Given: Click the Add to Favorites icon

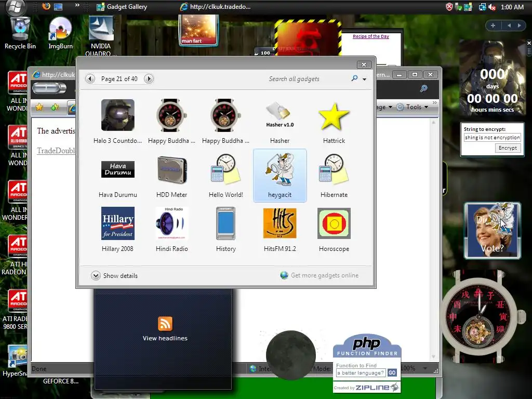Looking at the screenshot, I should click(54, 107).
